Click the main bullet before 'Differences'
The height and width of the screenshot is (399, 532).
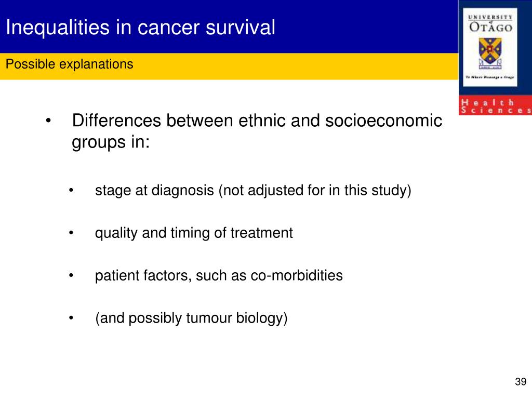point(48,121)
